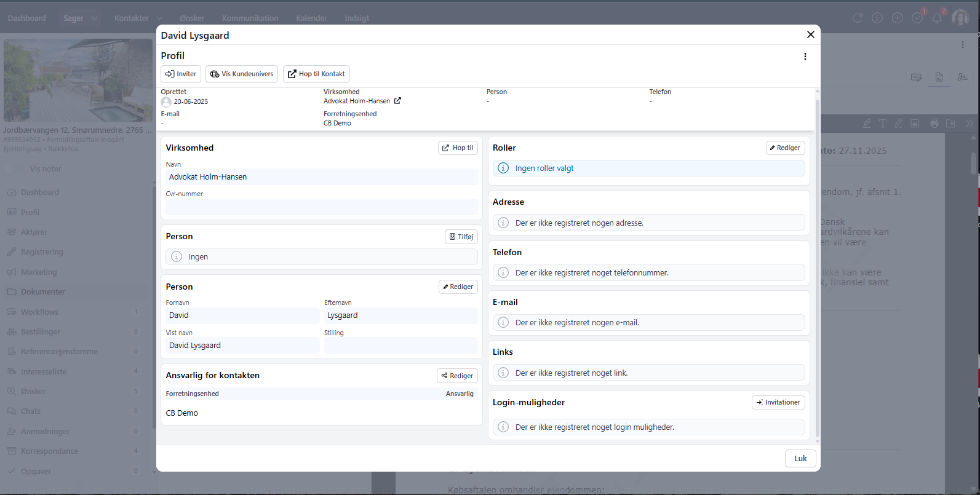Click the Fornavn field containing David
The image size is (980, 495).
[242, 315]
